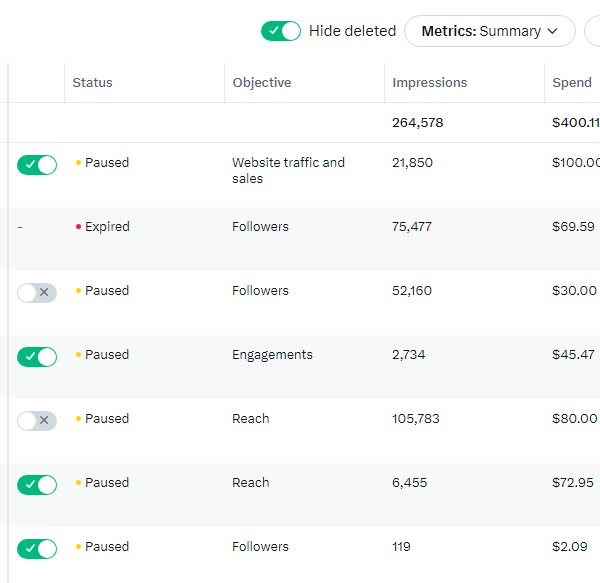This screenshot has height=583, width=600.
Task: Sort by the Objective column header
Action: coord(262,83)
